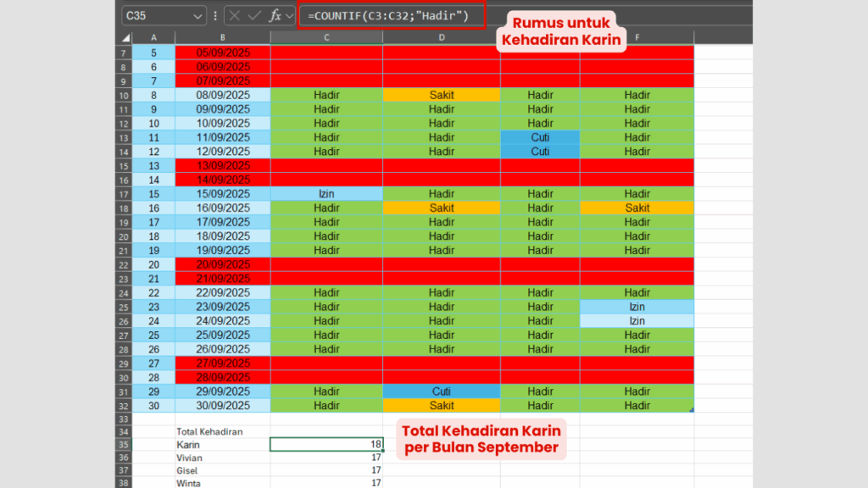
Task: Click the Izin cell on 15/09/2025
Action: click(x=326, y=194)
